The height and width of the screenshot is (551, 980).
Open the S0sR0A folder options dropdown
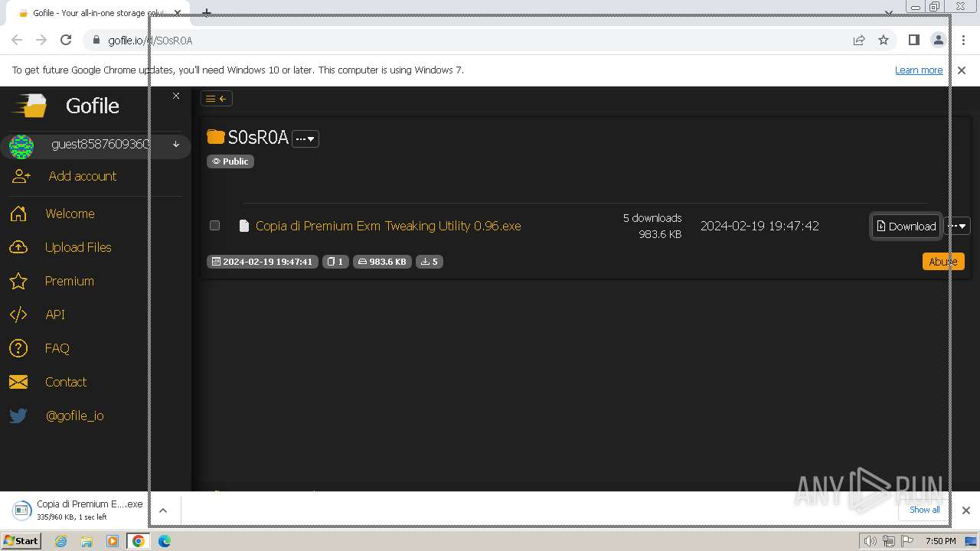305,139
